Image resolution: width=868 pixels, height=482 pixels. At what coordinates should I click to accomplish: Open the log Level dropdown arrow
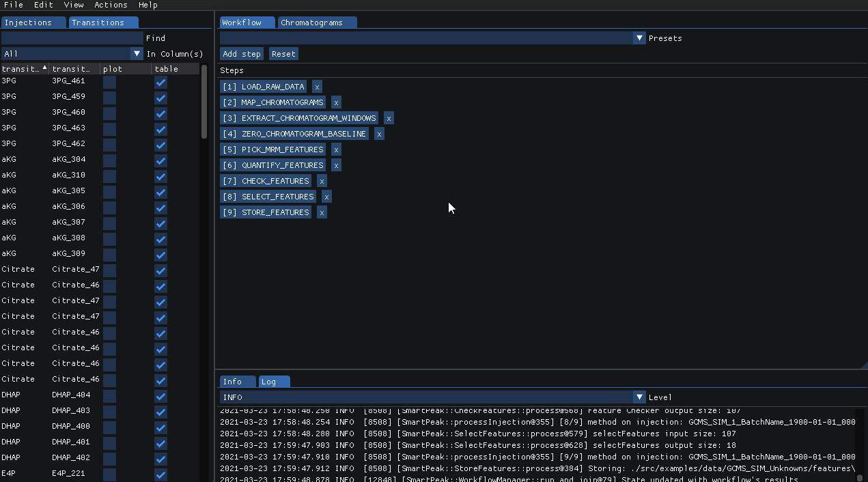pos(639,397)
